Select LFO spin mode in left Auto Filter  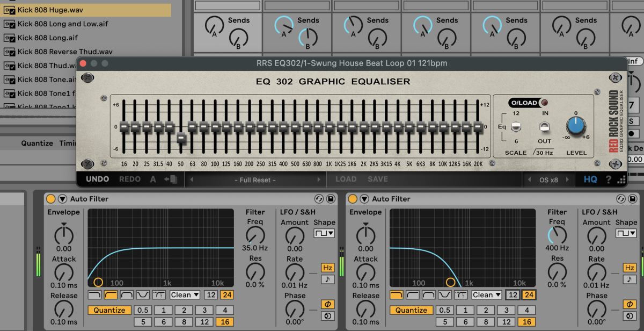click(x=327, y=315)
